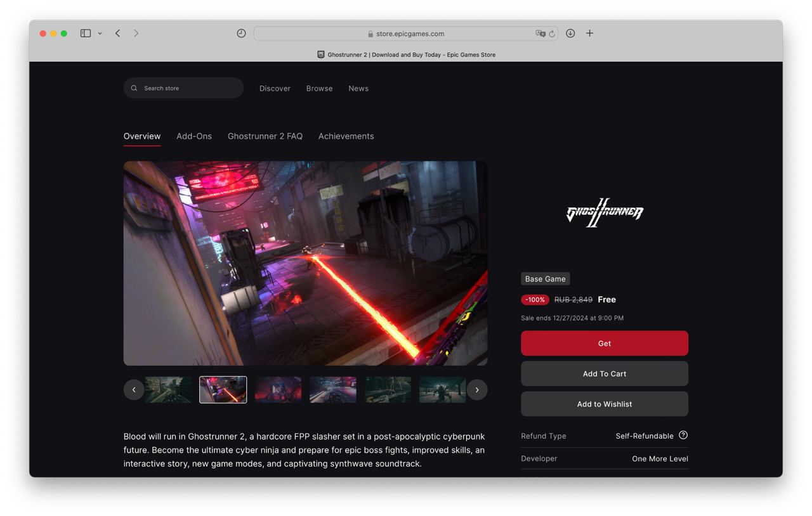Click the Add To Cart button

click(605, 373)
